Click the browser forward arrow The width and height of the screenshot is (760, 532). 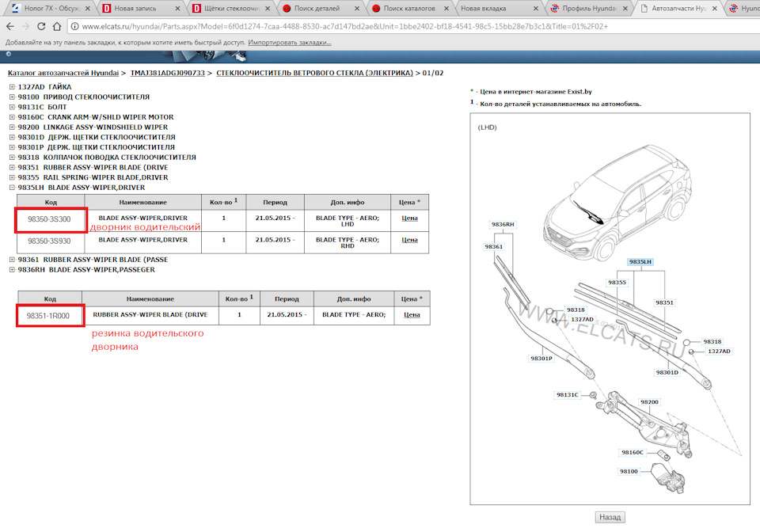click(25, 26)
